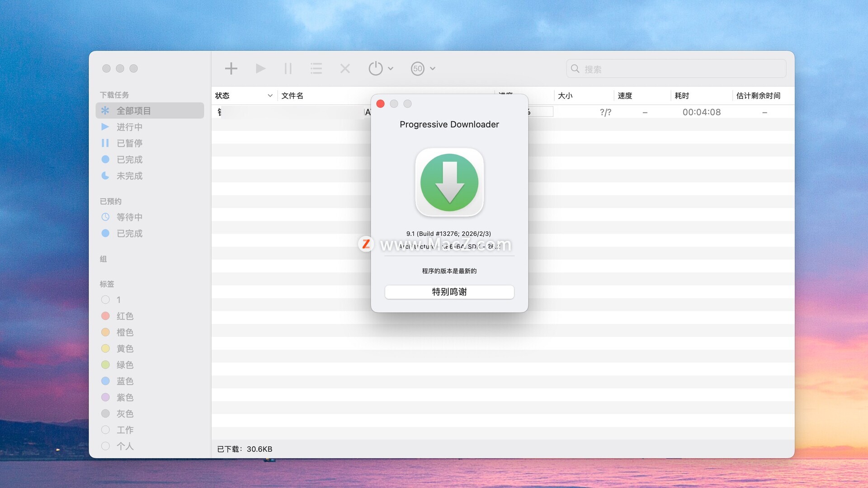Click the 特别鸣谢 button

(x=449, y=292)
